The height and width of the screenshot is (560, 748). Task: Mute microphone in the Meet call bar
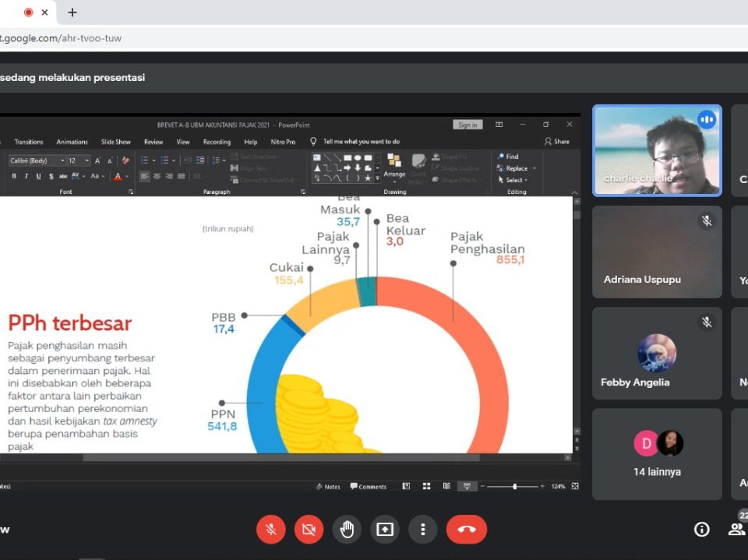click(x=271, y=530)
